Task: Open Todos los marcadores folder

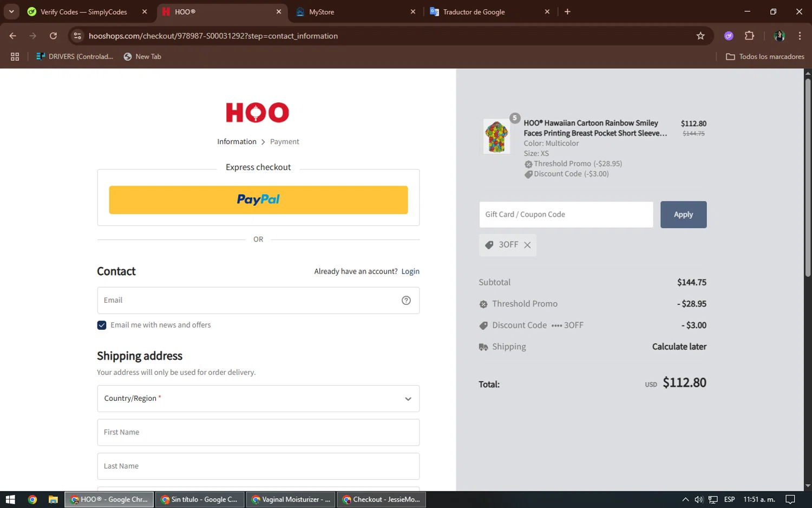Action: tap(765, 56)
